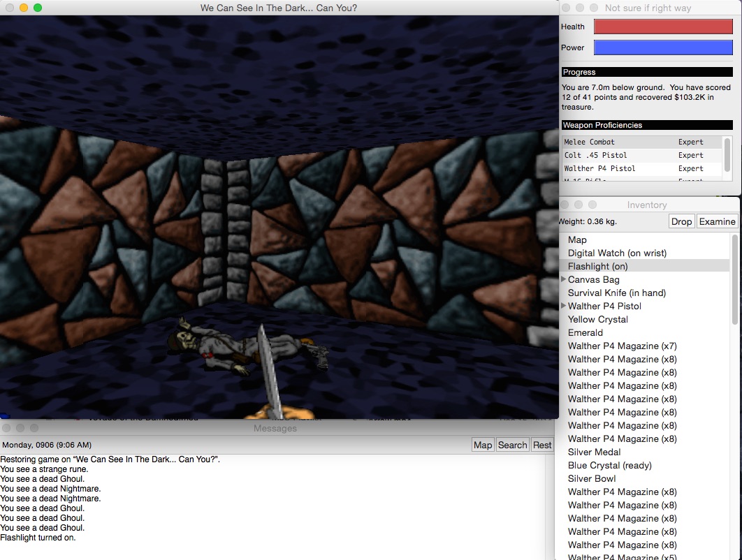This screenshot has width=742, height=560.
Task: Click the blue Power bar
Action: click(x=663, y=47)
